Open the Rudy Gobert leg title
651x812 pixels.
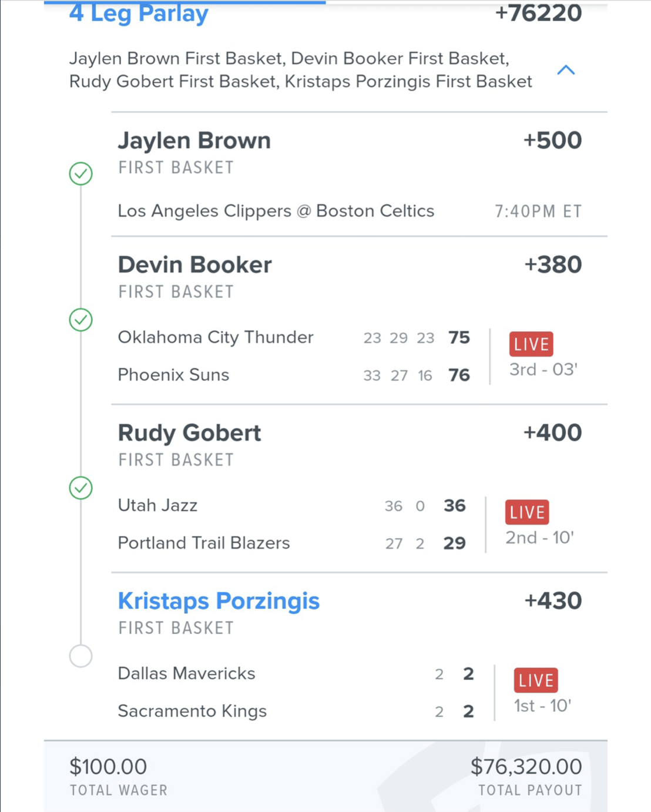tap(189, 433)
